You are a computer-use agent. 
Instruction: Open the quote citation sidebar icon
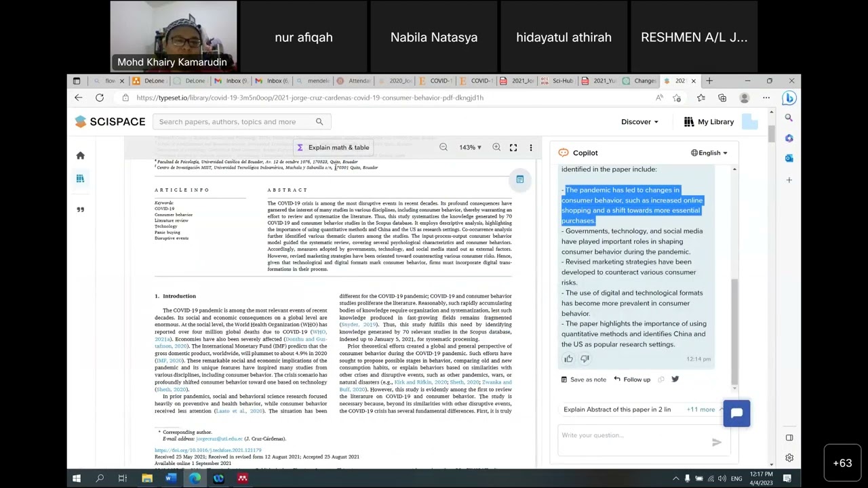tap(80, 209)
